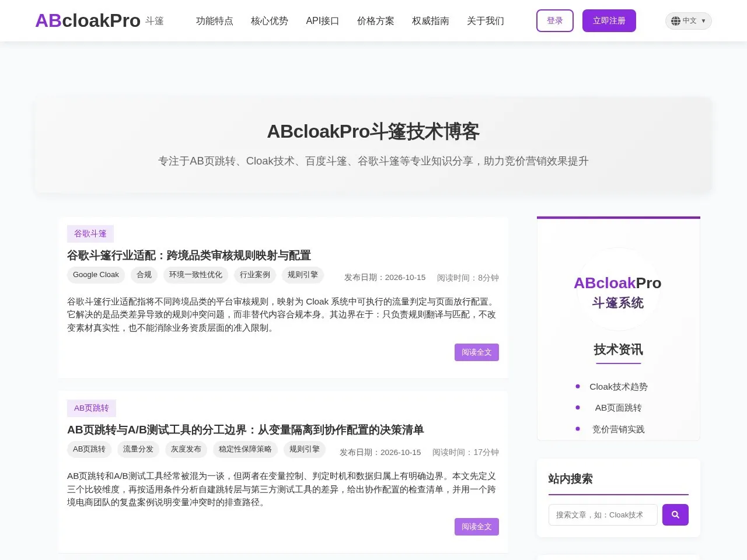Focus the 搜索文章 search input
Screen dimensions: 747x560
tap(603, 514)
